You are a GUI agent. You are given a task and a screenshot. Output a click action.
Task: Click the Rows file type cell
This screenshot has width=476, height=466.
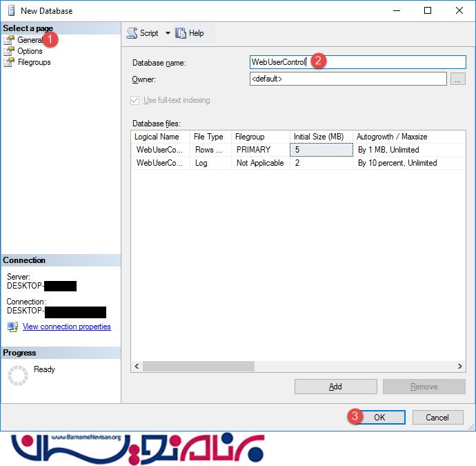210,150
